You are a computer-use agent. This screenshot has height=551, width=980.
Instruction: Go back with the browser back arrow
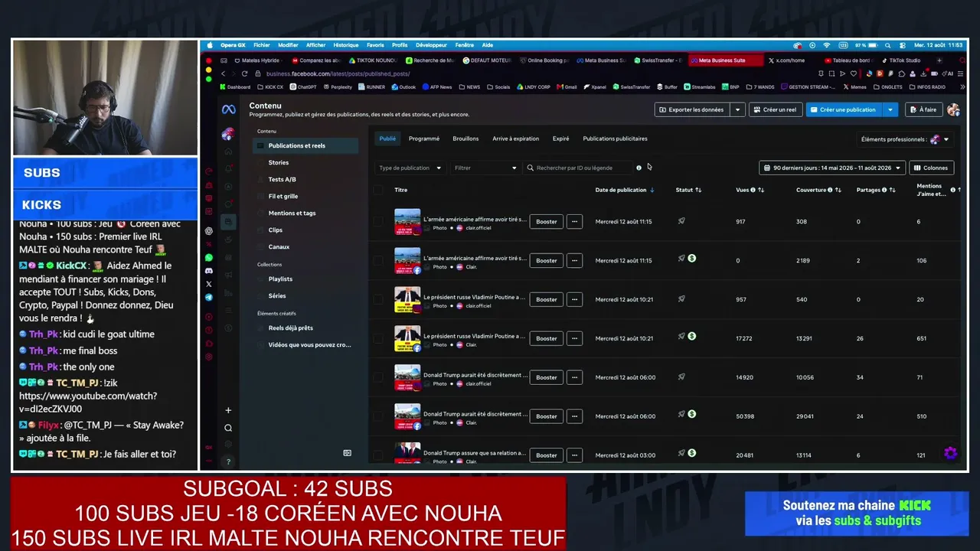223,73
